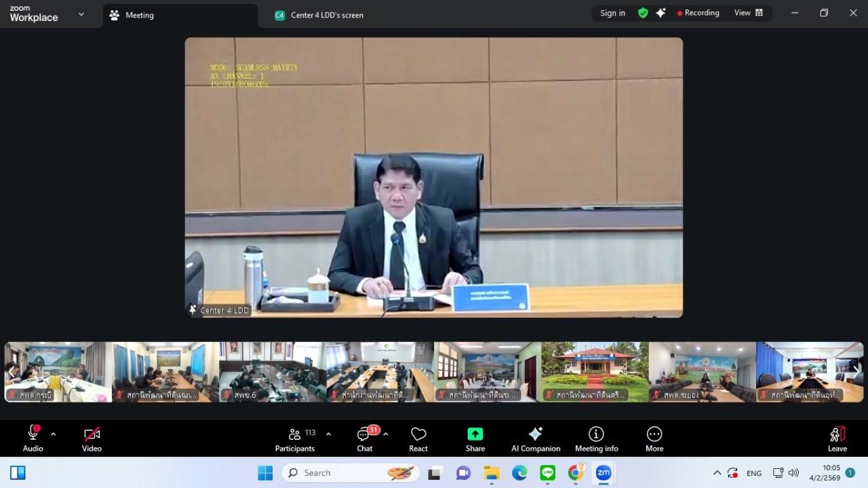The image size is (868, 488).
Task: Start screen sharing with Share
Action: click(x=475, y=438)
